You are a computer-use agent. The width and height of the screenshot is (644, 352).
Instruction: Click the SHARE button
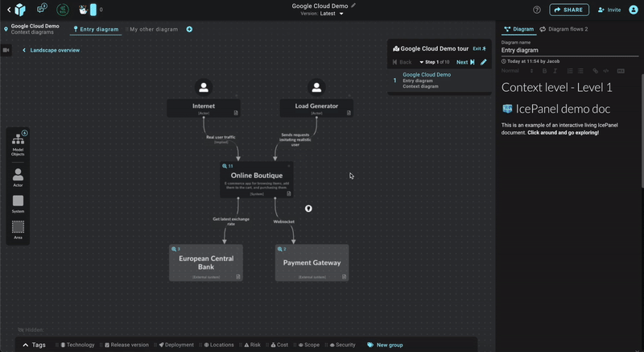(x=569, y=10)
